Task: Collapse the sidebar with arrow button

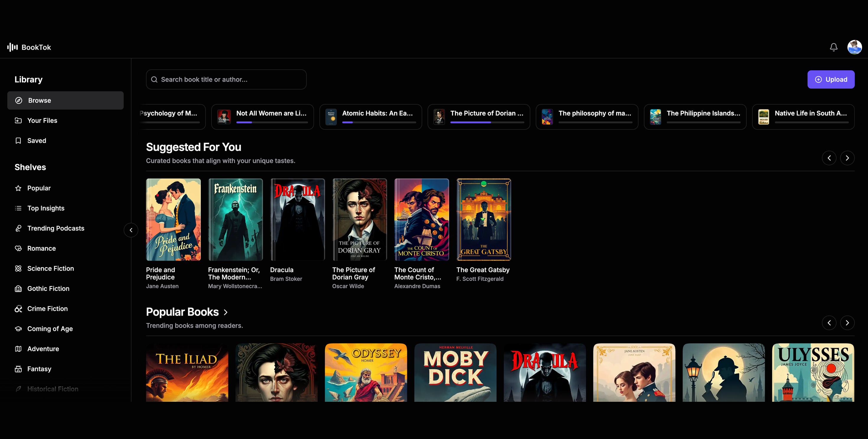Action: [x=131, y=230]
